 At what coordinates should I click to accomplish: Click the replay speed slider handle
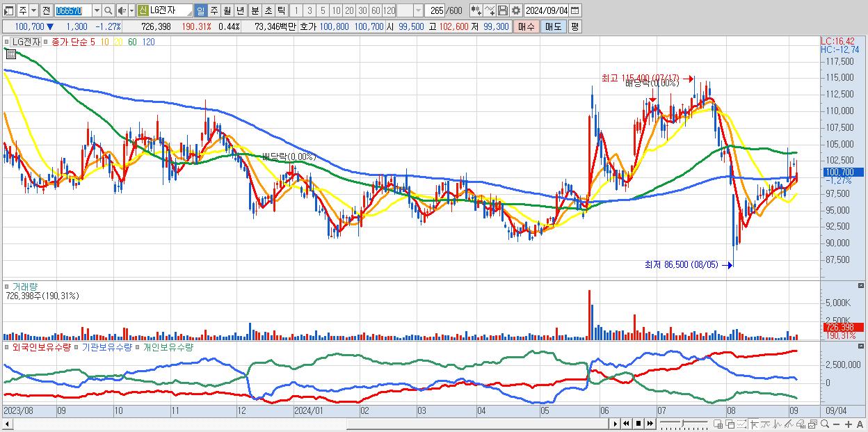[682, 424]
